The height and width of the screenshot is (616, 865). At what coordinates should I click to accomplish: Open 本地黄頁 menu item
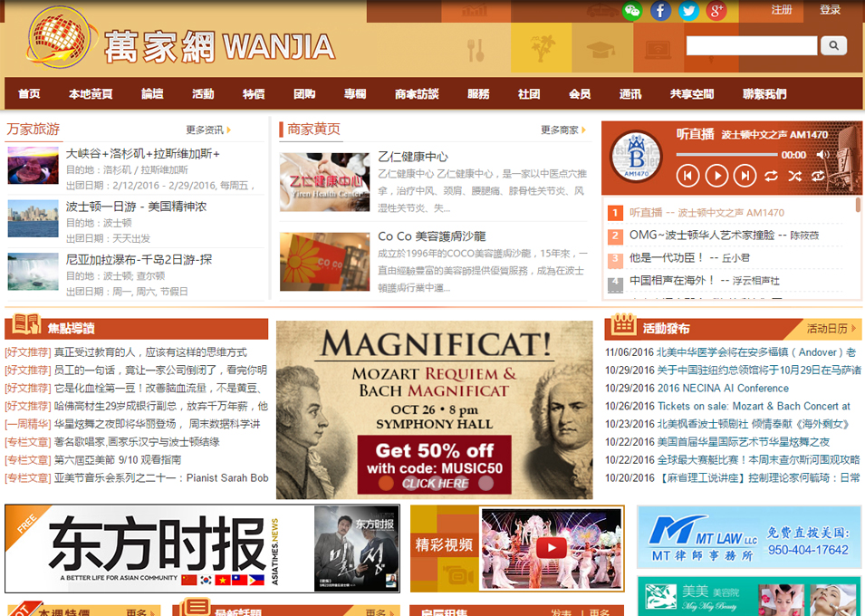tap(91, 94)
